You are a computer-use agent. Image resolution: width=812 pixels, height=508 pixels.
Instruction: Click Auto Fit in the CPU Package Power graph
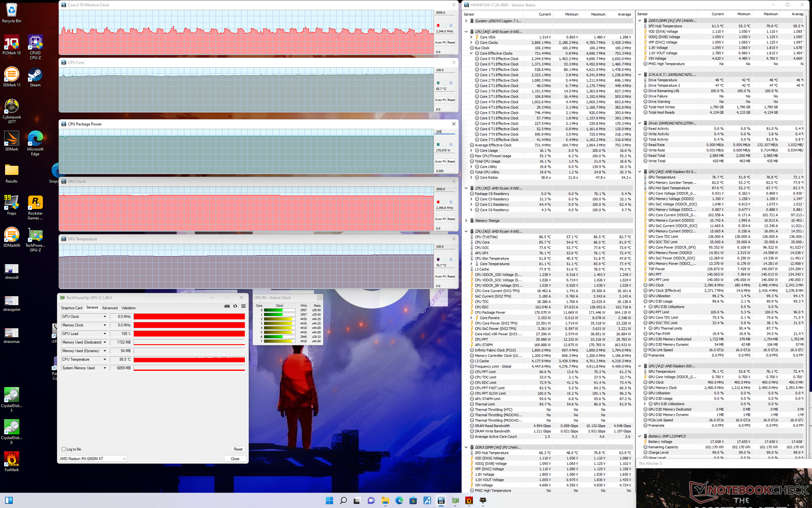point(441,161)
